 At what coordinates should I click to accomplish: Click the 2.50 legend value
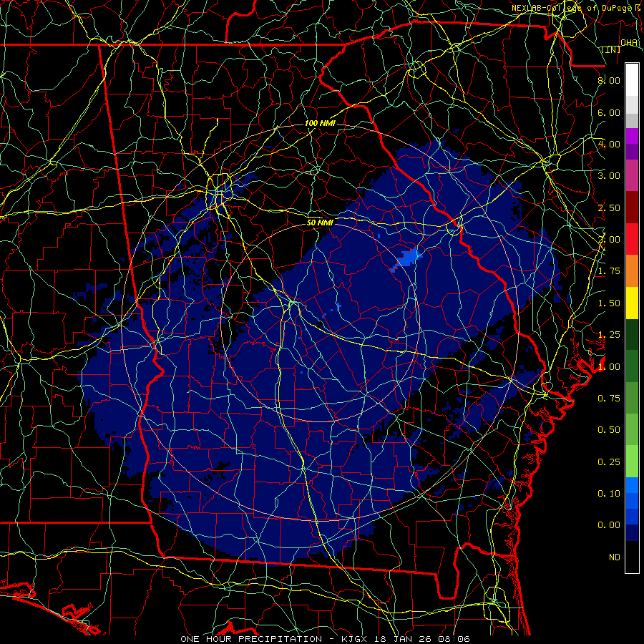point(609,208)
